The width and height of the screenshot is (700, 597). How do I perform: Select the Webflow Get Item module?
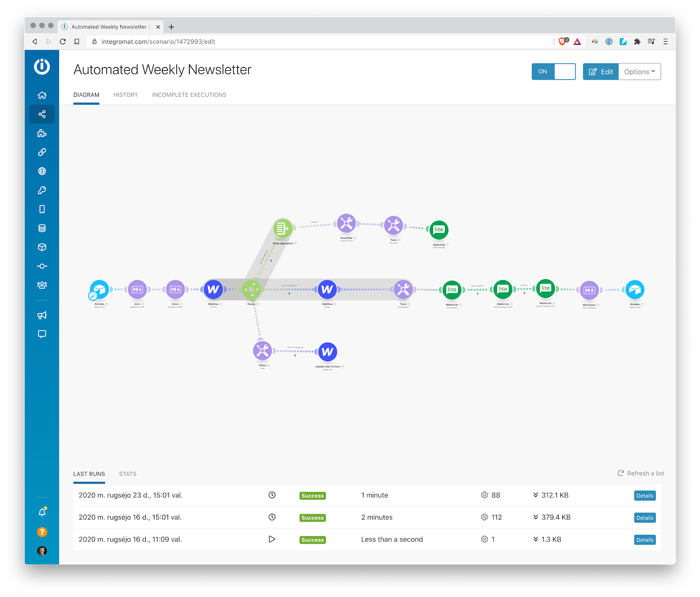pos(327,289)
